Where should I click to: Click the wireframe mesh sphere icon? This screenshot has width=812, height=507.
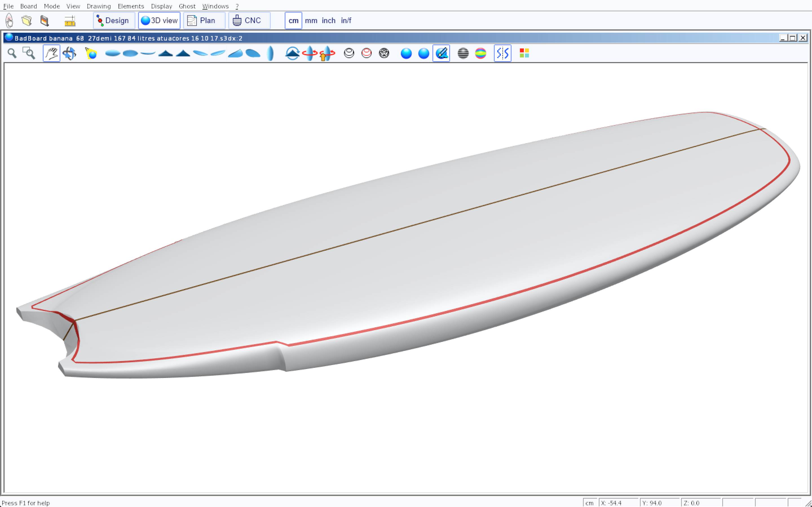384,53
